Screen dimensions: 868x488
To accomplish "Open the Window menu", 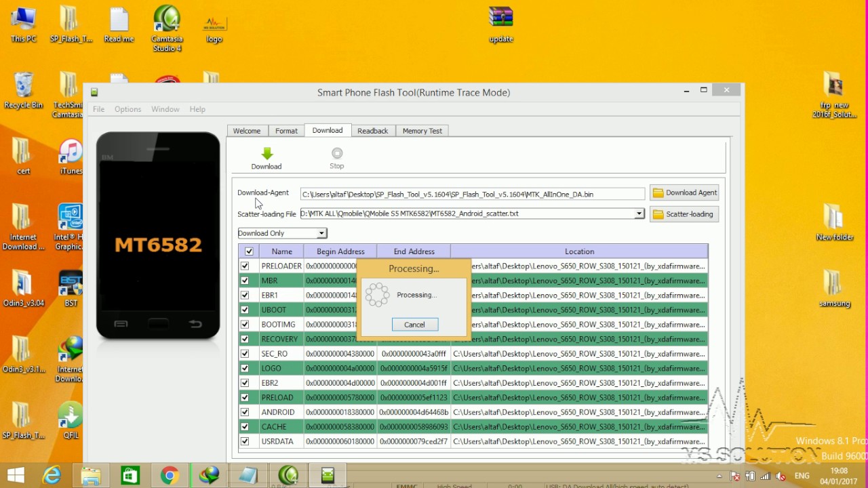I will (x=165, y=109).
